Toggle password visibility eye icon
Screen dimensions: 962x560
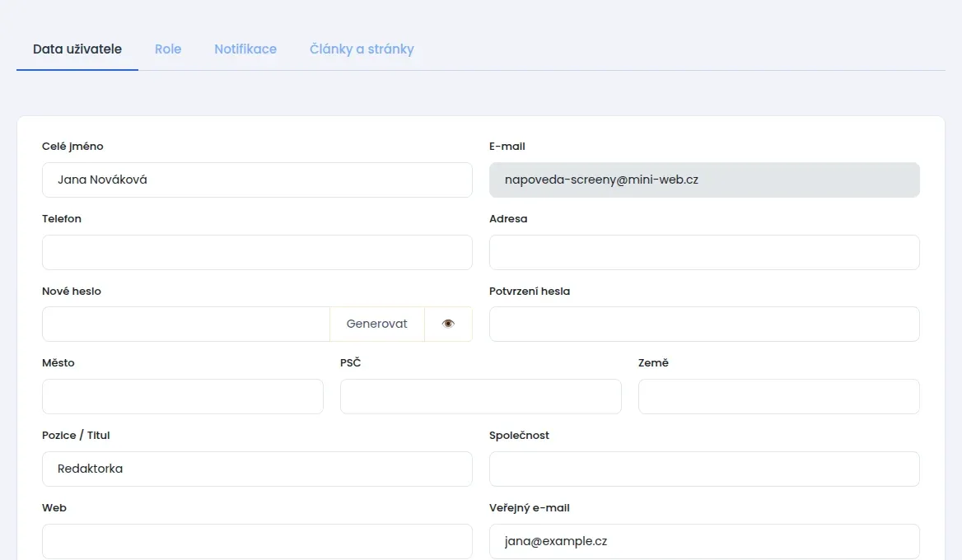coord(449,324)
